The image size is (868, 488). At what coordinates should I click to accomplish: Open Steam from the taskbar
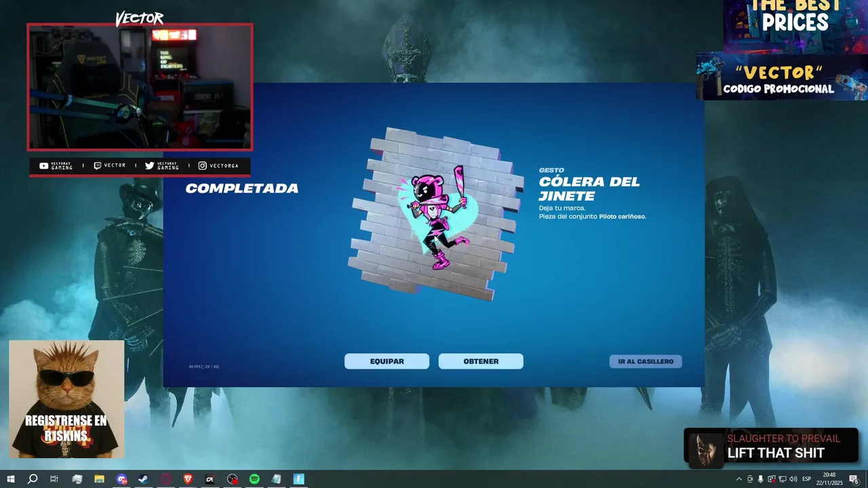click(x=144, y=479)
